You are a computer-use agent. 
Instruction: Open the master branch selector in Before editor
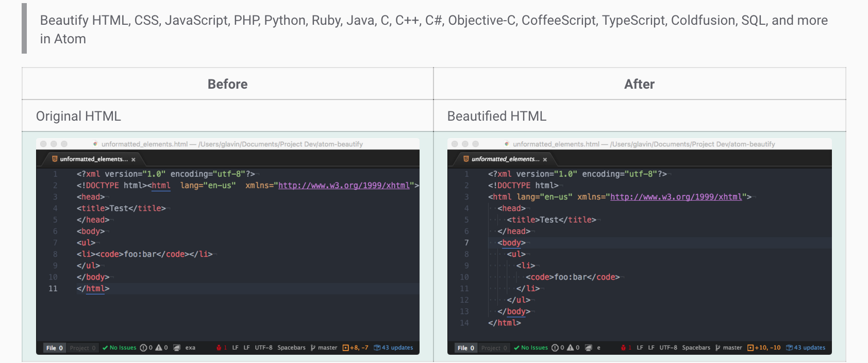point(327,348)
